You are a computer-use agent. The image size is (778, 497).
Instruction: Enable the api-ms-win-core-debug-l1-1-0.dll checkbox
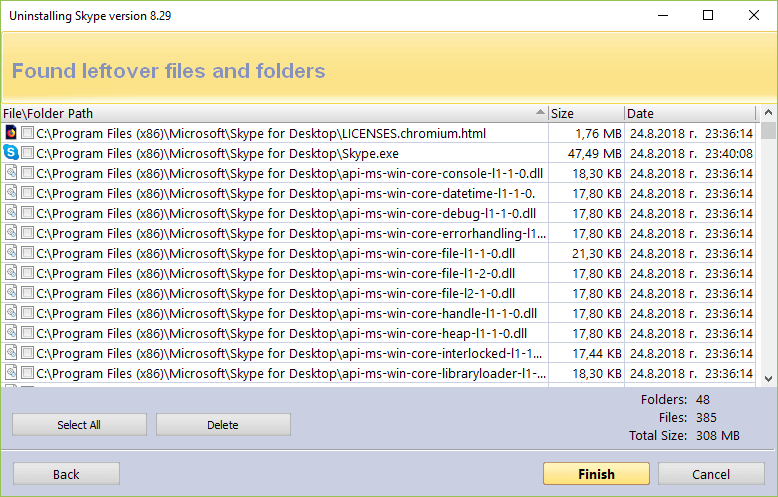[x=27, y=213]
